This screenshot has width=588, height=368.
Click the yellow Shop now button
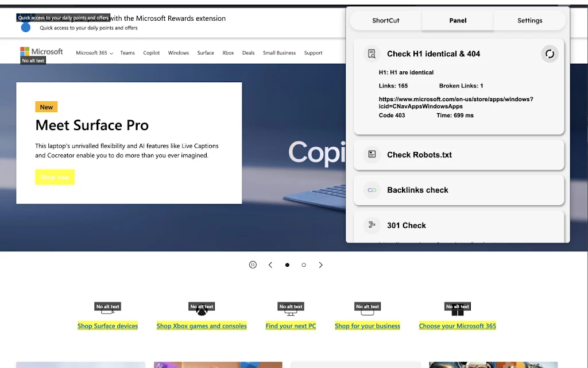(55, 177)
